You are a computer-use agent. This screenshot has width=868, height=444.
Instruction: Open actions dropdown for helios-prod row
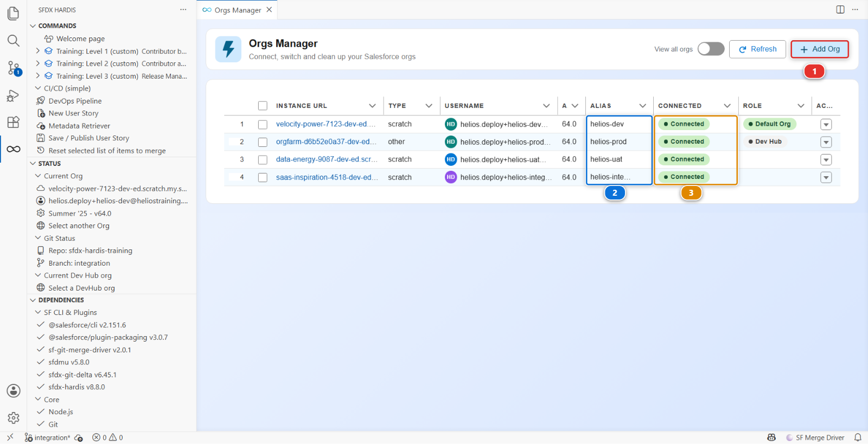click(x=826, y=142)
